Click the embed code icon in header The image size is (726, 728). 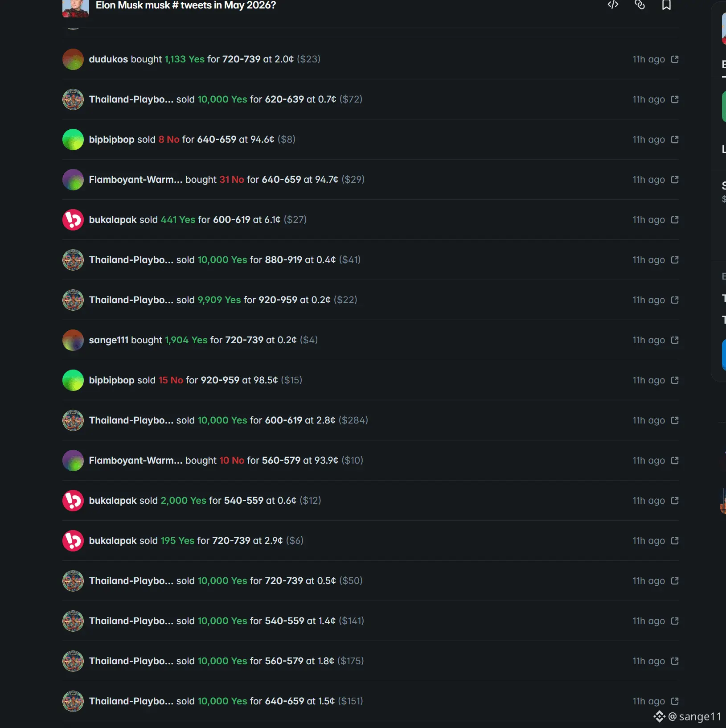pyautogui.click(x=613, y=4)
